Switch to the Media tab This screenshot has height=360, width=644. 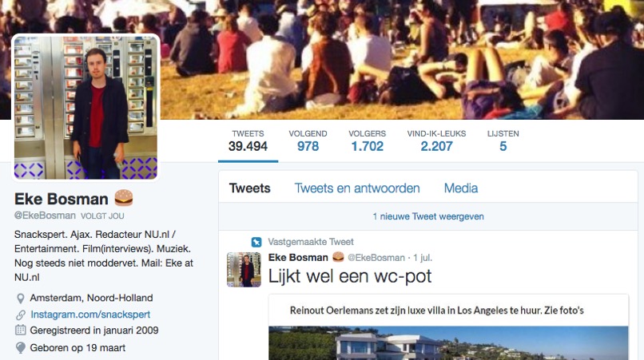(461, 188)
